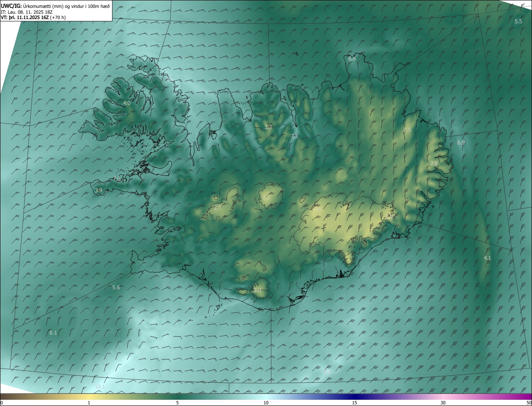Click the map value label '2.5'
532x406 pixels.
point(407,130)
